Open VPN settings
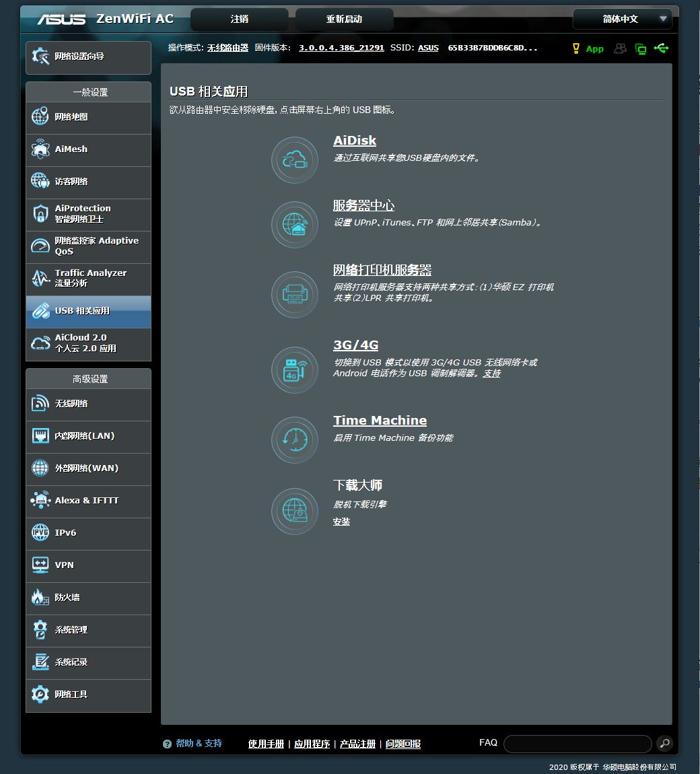Image resolution: width=700 pixels, height=774 pixels. 88,565
